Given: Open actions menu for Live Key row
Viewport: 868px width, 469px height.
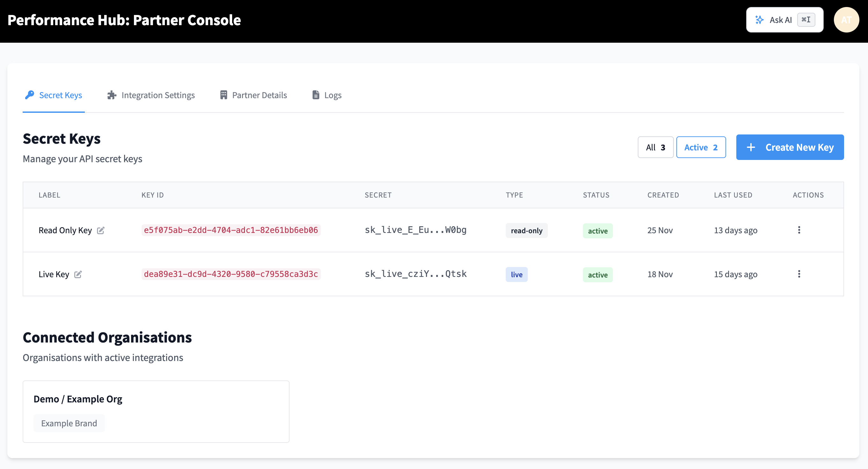Looking at the screenshot, I should coord(799,274).
